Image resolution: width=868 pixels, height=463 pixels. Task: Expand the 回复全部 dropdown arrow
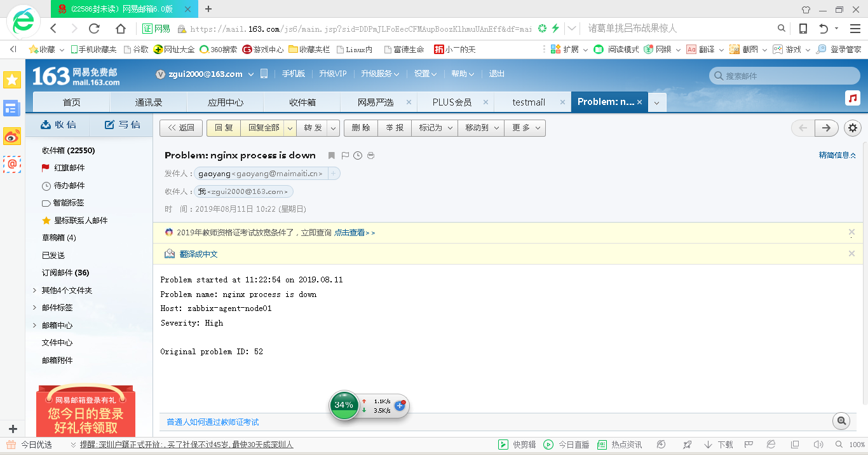pyautogui.click(x=290, y=128)
